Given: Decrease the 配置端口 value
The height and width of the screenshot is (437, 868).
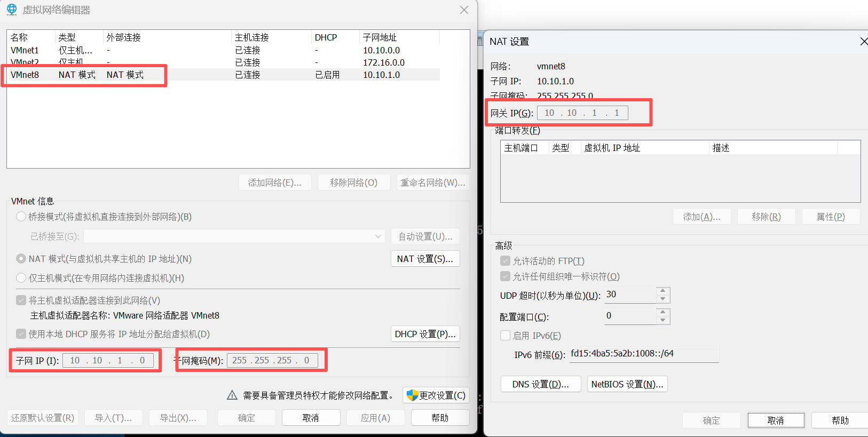Looking at the screenshot, I should point(662,320).
